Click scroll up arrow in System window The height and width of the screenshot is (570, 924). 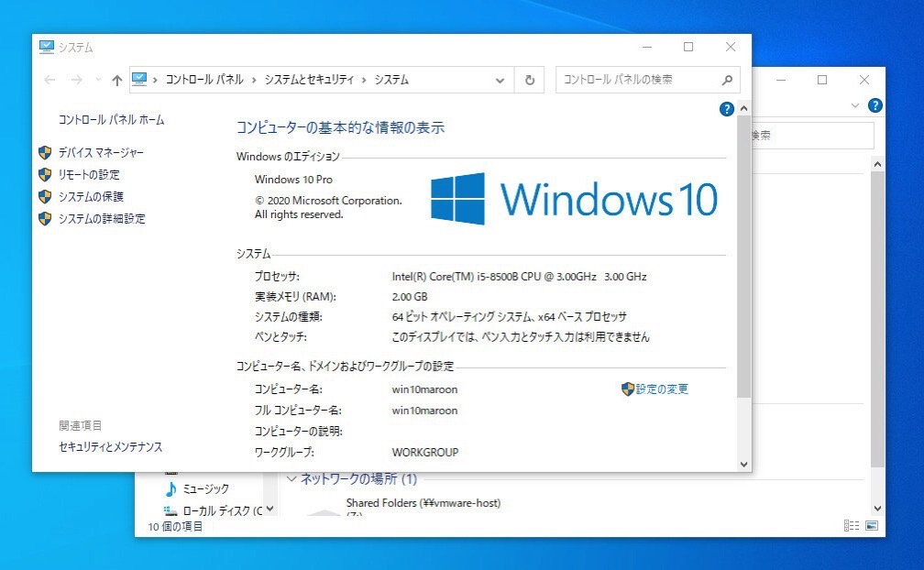(x=743, y=108)
